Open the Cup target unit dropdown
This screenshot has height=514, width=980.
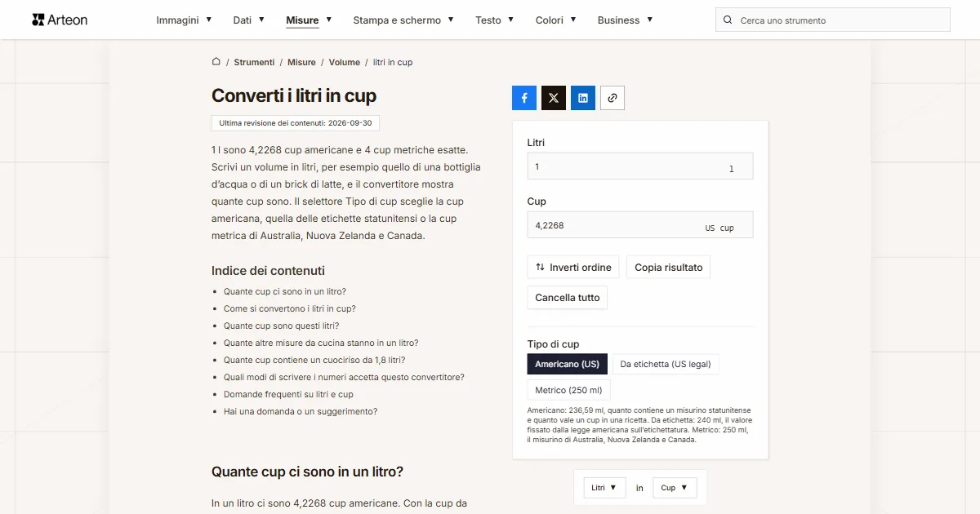point(675,488)
